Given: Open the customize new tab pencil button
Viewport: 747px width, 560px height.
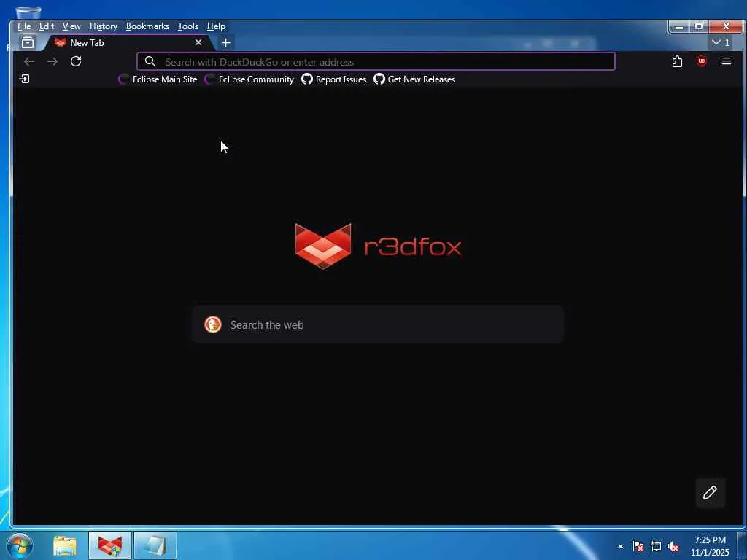Looking at the screenshot, I should pyautogui.click(x=710, y=492).
